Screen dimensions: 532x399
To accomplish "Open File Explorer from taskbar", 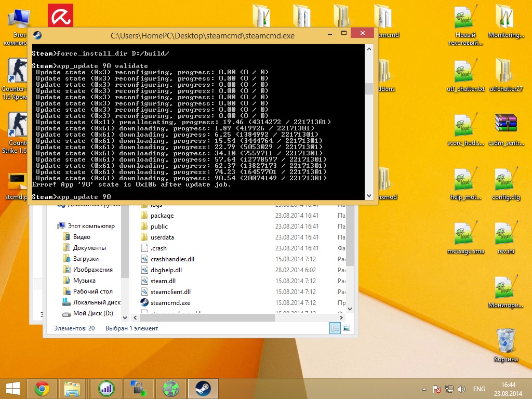I will tap(72, 389).
